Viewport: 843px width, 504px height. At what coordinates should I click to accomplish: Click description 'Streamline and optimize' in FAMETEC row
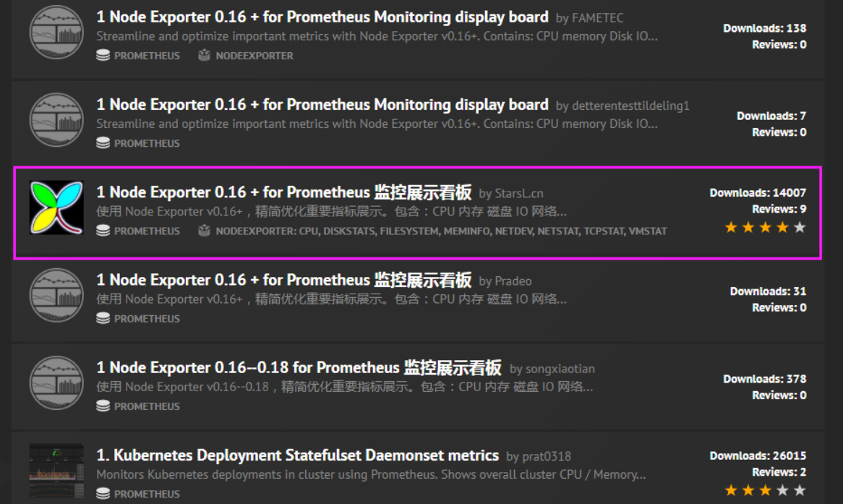tap(377, 37)
